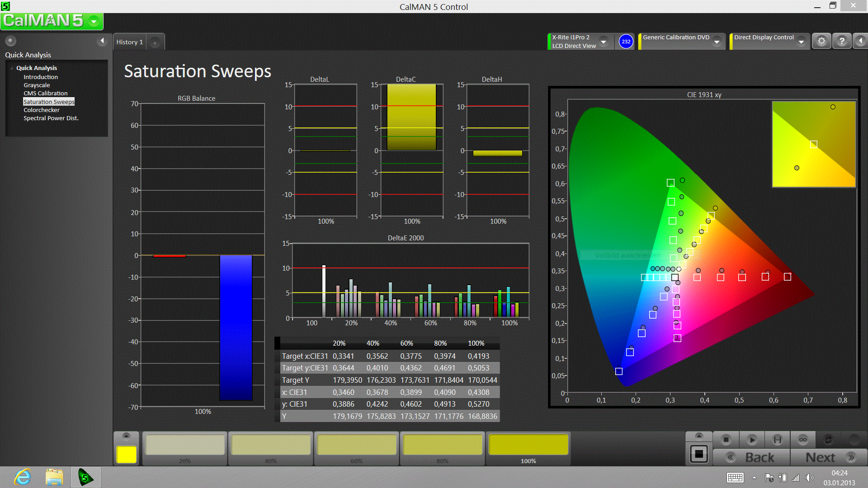Open settings gear in top toolbar
This screenshot has height=488, width=868.
821,41
